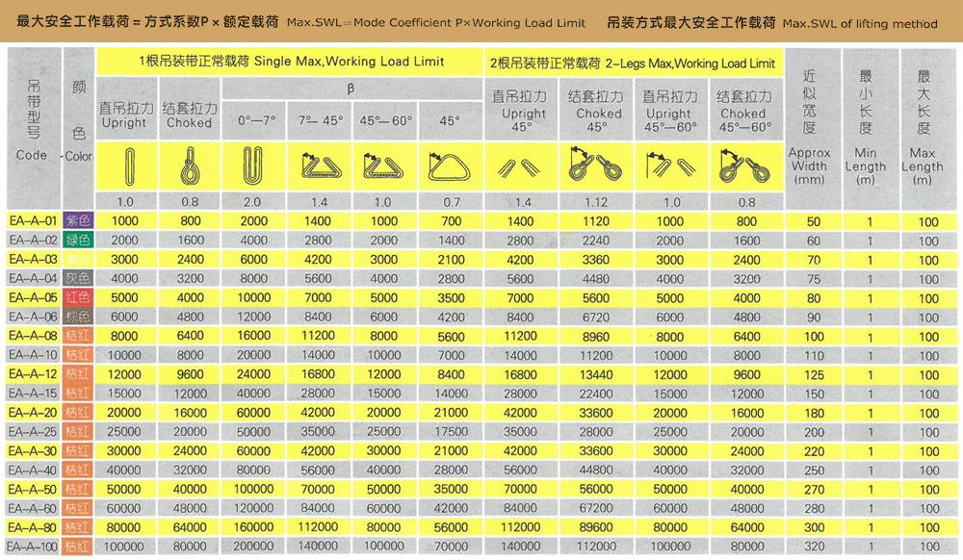Click the 2-Legs Max, Working Load Limit header
Viewport: 963px width, 560px height.
(x=633, y=64)
